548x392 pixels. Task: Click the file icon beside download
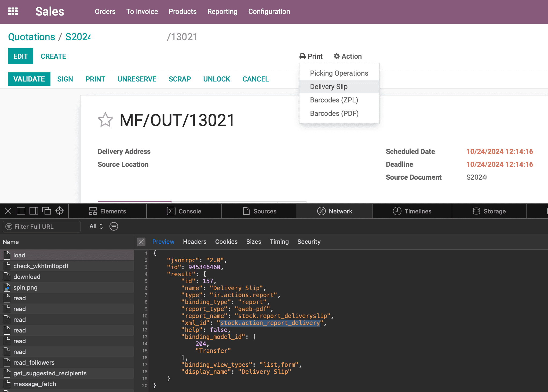pyautogui.click(x=7, y=277)
